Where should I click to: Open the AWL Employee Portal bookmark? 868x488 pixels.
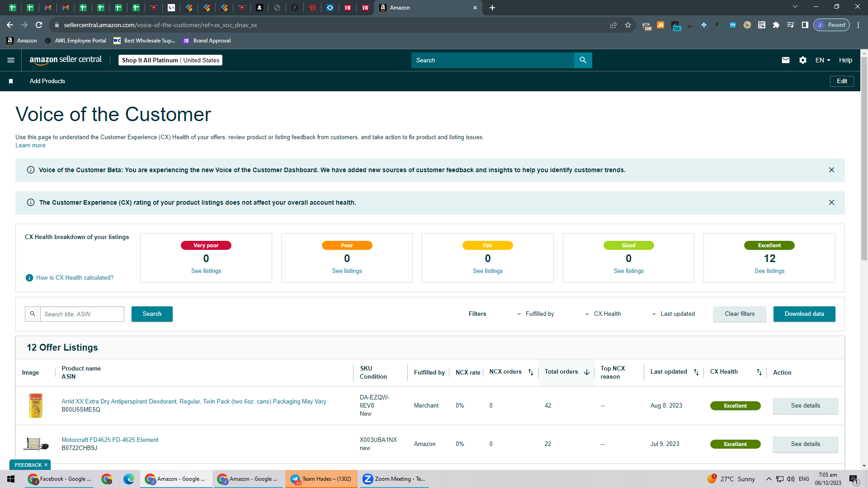[75, 41]
